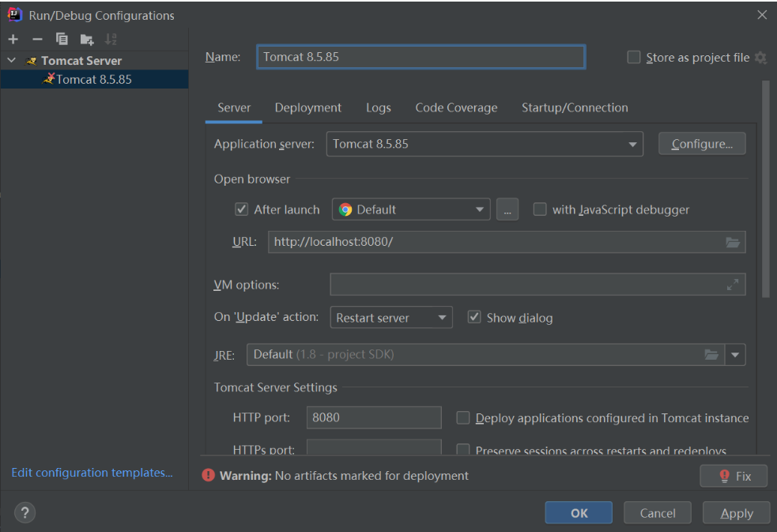Collapse the Tomcat Server tree node

click(x=11, y=60)
